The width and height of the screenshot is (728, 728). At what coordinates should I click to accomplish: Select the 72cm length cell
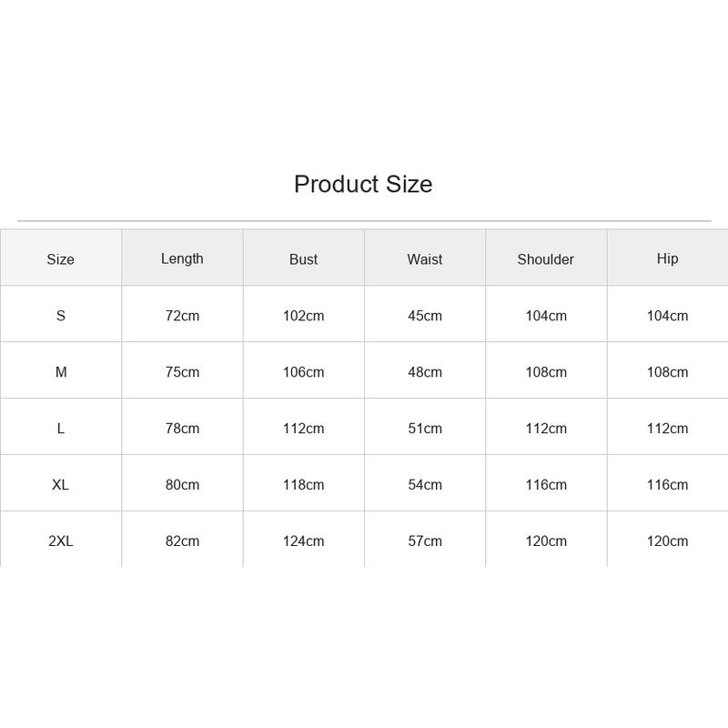(182, 316)
